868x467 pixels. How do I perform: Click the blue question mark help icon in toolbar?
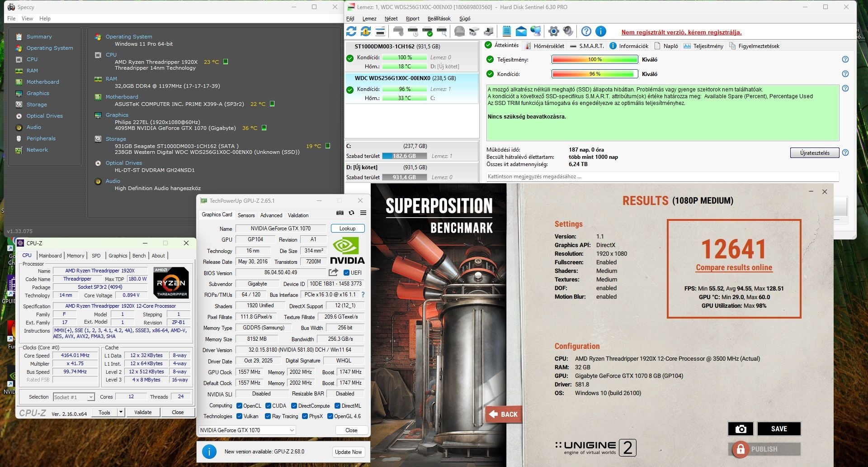pos(586,31)
